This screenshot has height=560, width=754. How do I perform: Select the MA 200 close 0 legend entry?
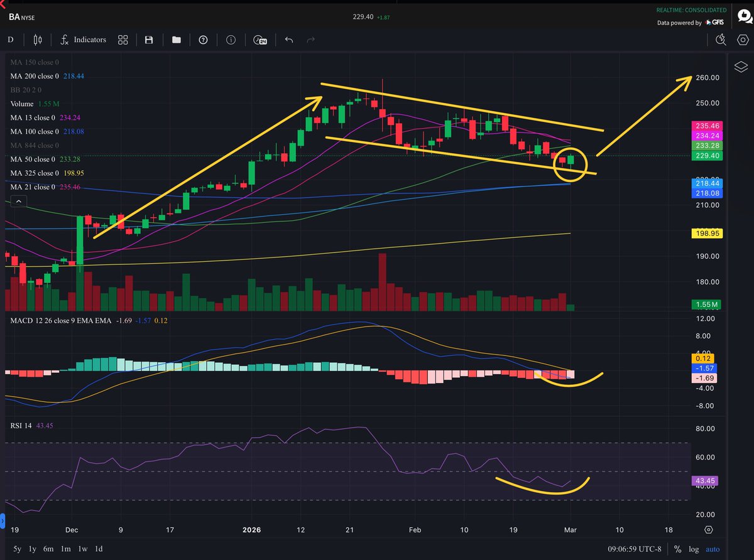coord(47,76)
